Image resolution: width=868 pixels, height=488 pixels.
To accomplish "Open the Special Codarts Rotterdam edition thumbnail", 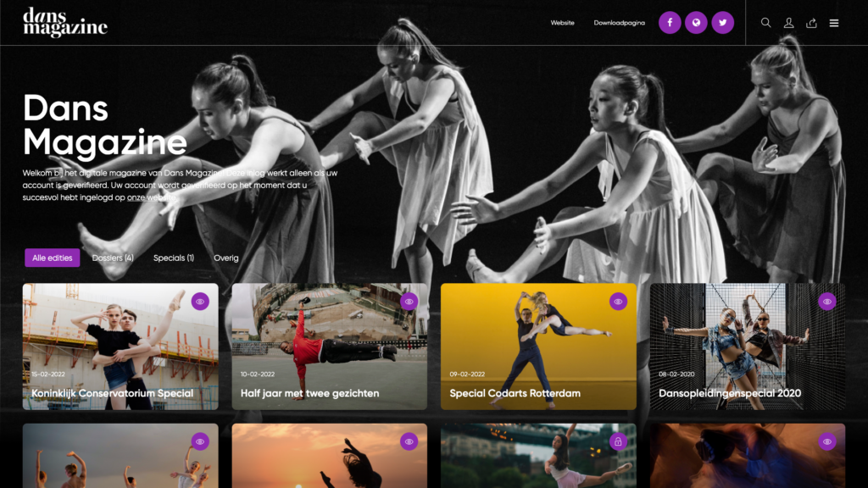I will [538, 347].
